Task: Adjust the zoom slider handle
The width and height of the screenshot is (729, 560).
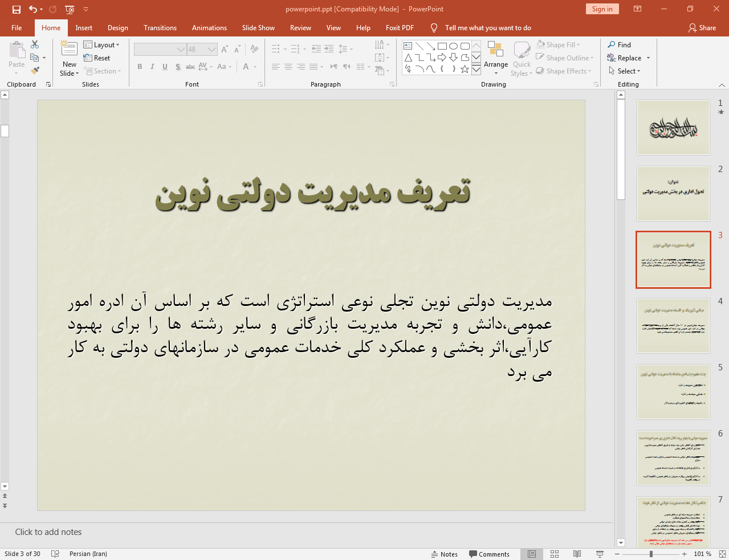Action: [651, 554]
